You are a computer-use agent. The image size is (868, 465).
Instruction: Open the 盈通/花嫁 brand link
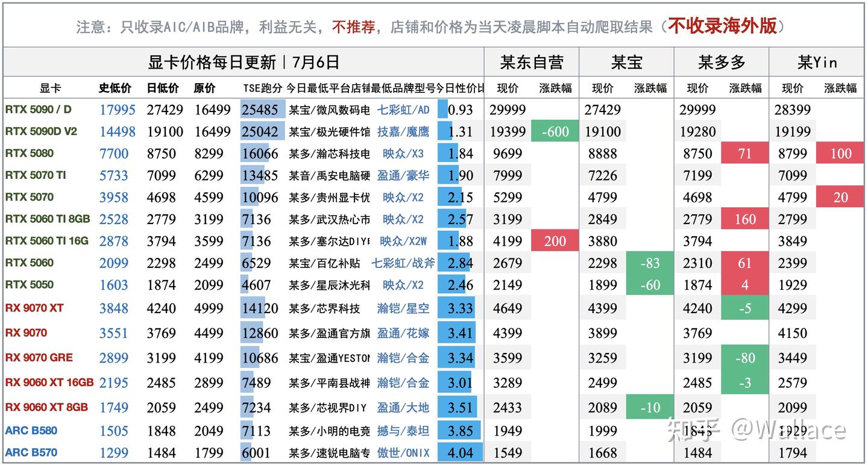tap(403, 333)
